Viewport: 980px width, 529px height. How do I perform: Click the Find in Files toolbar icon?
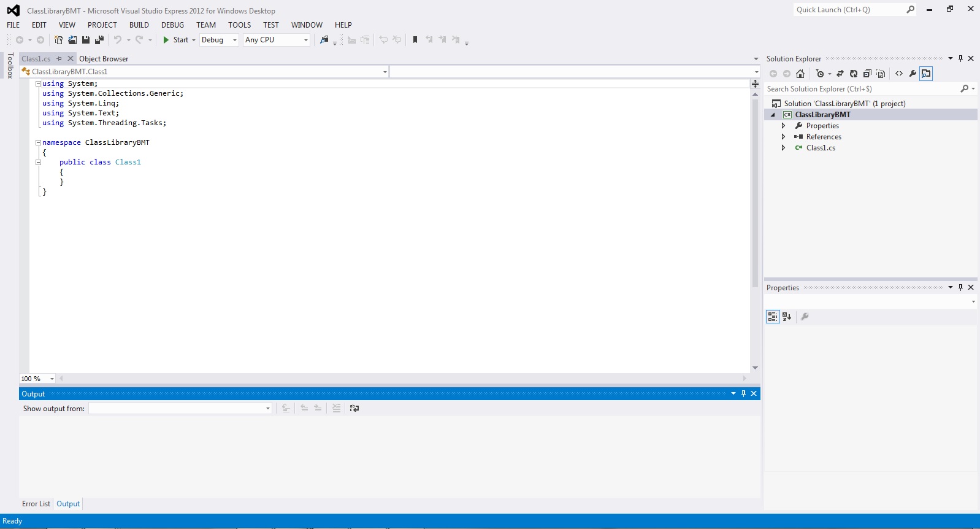tap(324, 40)
